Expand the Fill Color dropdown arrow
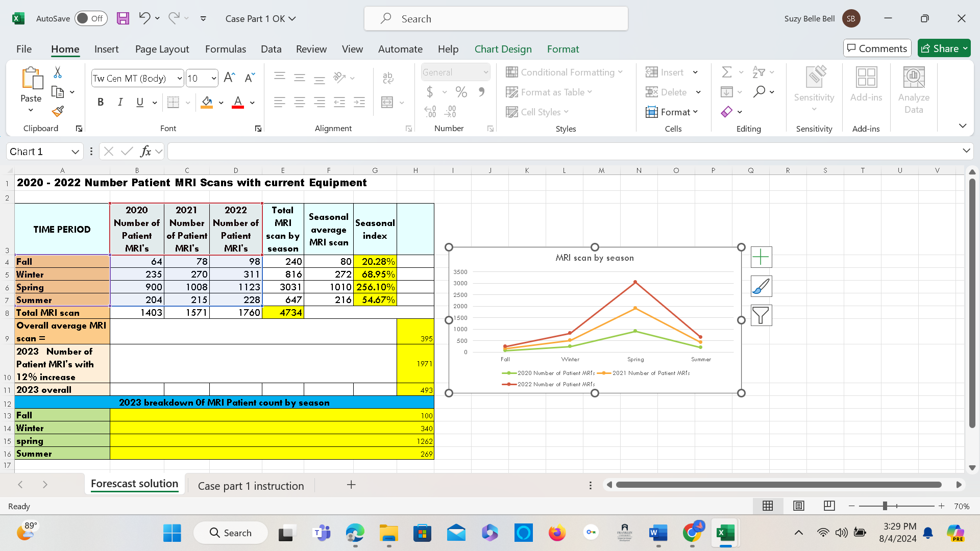The width and height of the screenshot is (980, 551). pos(221,102)
